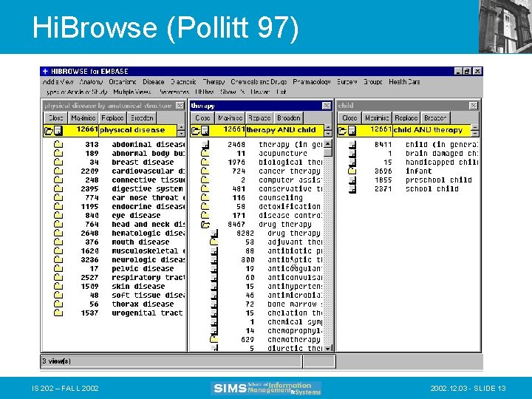Click document icon for therapy (in general)
Image resolution: width=532 pixels, height=399 pixels.
click(205, 145)
